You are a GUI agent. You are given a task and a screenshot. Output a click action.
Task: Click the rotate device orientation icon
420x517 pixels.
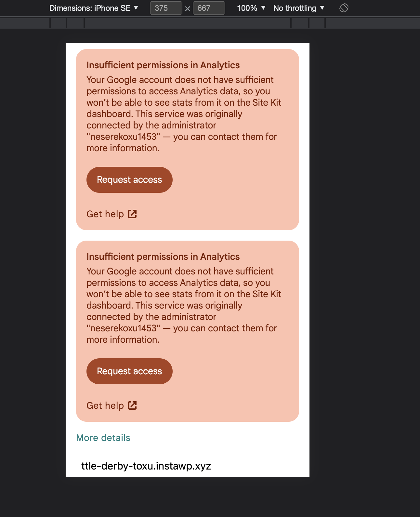pos(344,8)
